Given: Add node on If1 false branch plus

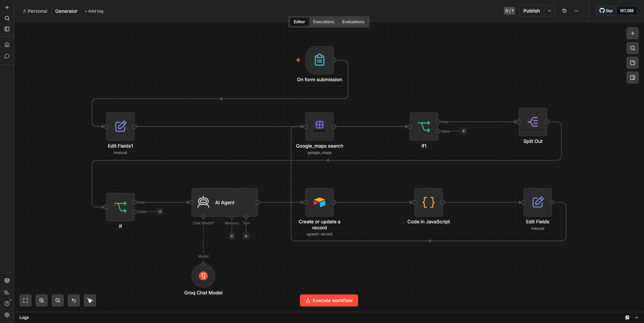Looking at the screenshot, I should (x=464, y=131).
